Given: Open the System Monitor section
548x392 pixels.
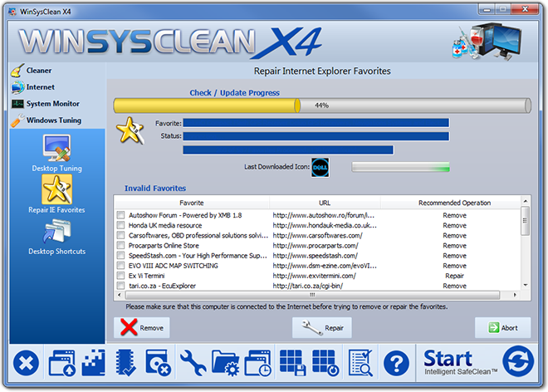Looking at the screenshot, I should 46,104.
